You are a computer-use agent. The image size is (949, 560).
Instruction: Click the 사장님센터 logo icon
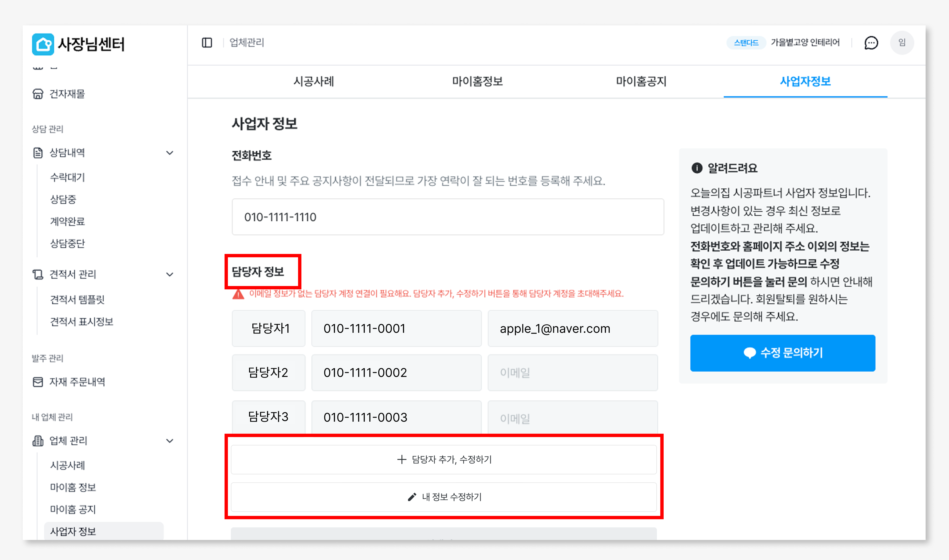(x=43, y=44)
